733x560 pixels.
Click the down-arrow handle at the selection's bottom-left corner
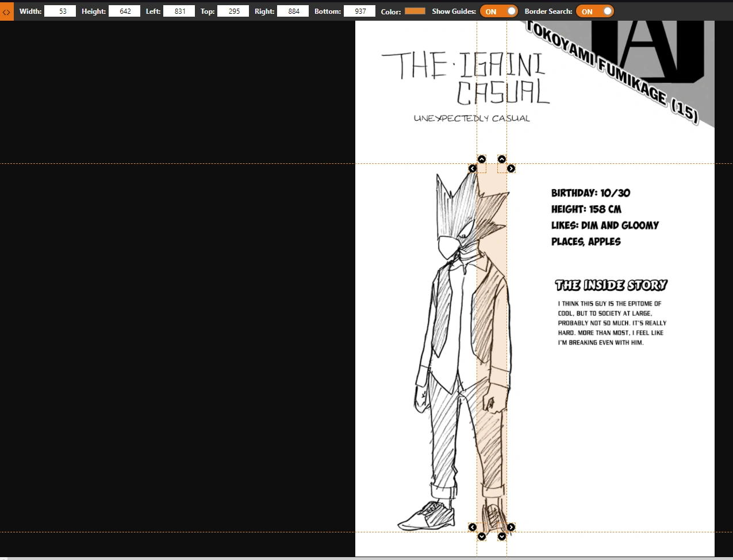tap(482, 536)
